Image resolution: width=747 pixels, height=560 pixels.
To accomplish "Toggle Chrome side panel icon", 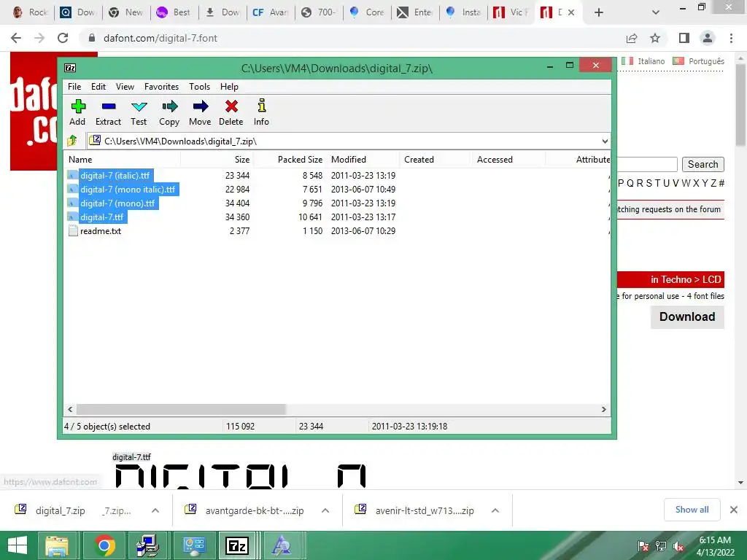I will pos(684,38).
